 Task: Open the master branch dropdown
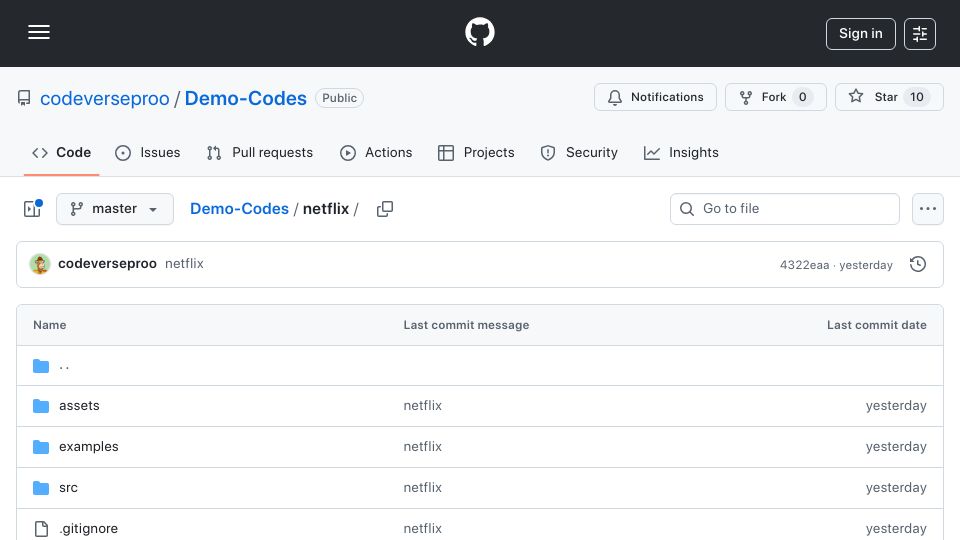click(x=114, y=209)
